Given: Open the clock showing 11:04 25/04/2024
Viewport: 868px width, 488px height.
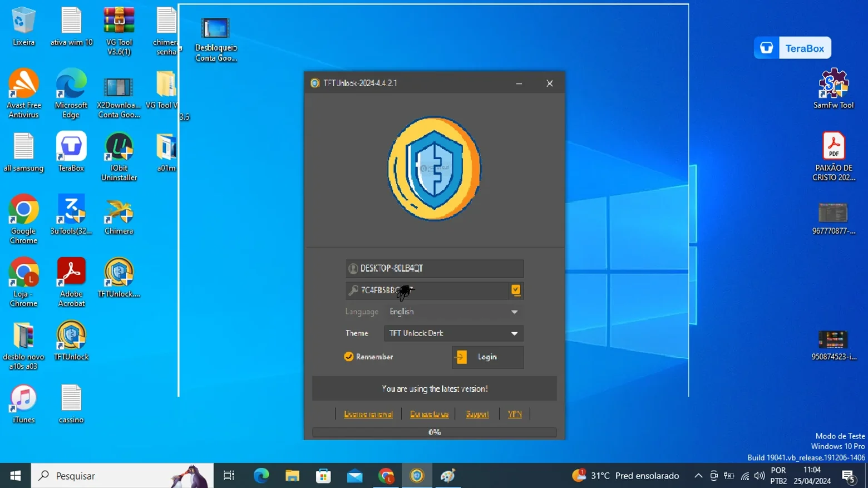Looking at the screenshot, I should (812, 476).
